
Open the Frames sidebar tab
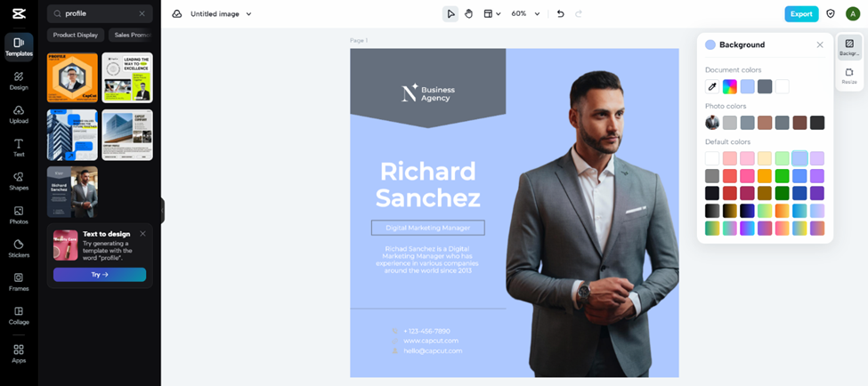point(19,282)
